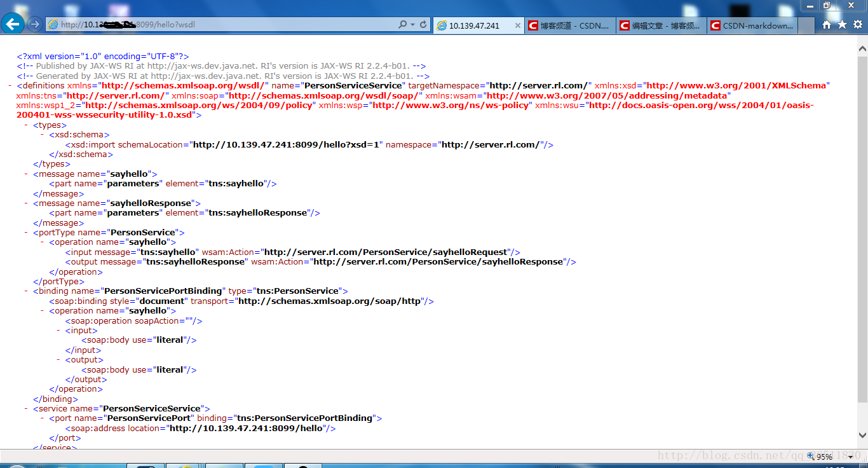This screenshot has width=868, height=468.
Task: Switch to the 编辑文章 tab
Action: [x=661, y=26]
